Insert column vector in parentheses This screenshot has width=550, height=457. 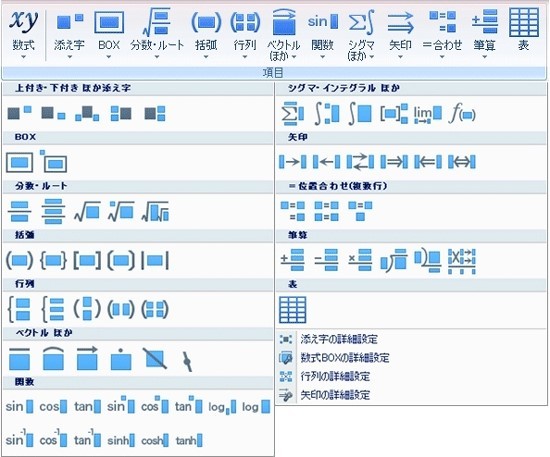(87, 309)
